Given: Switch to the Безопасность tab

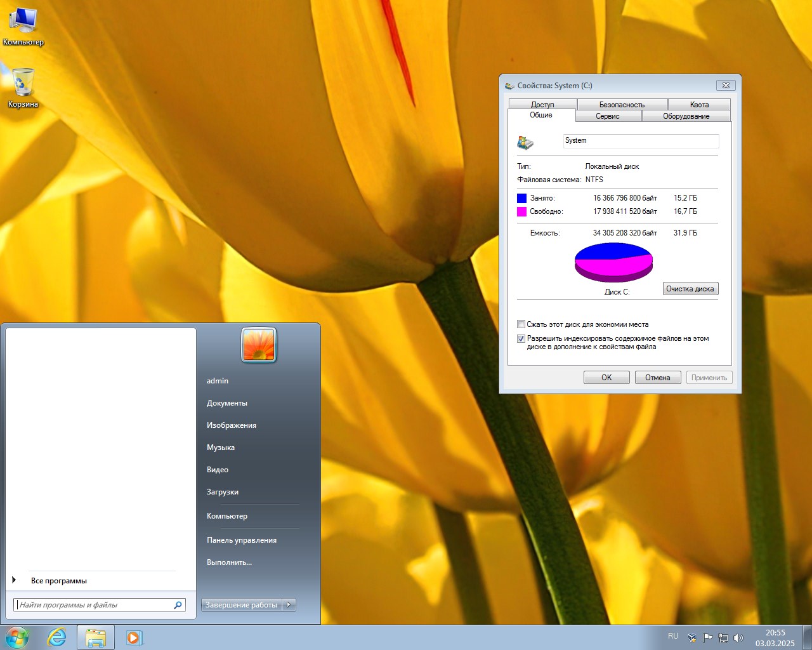Looking at the screenshot, I should tap(622, 104).
